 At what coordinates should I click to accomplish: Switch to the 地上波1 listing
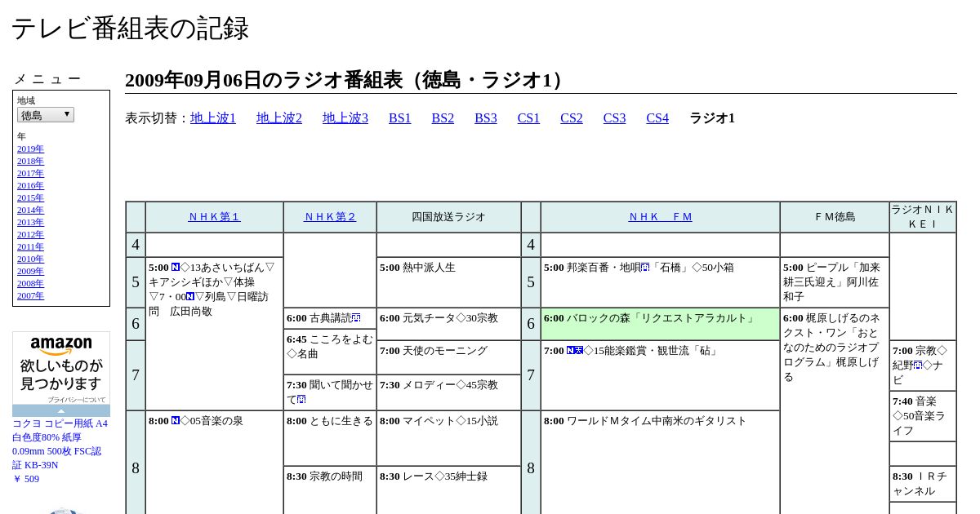tap(213, 118)
